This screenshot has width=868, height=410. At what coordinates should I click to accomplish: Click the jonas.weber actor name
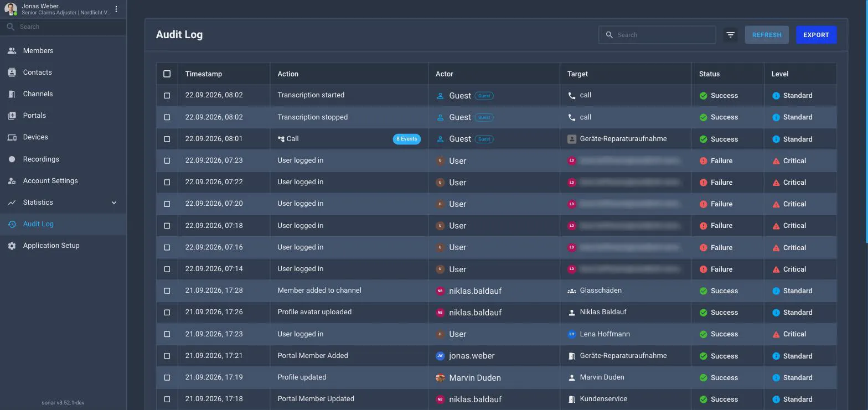pos(472,356)
